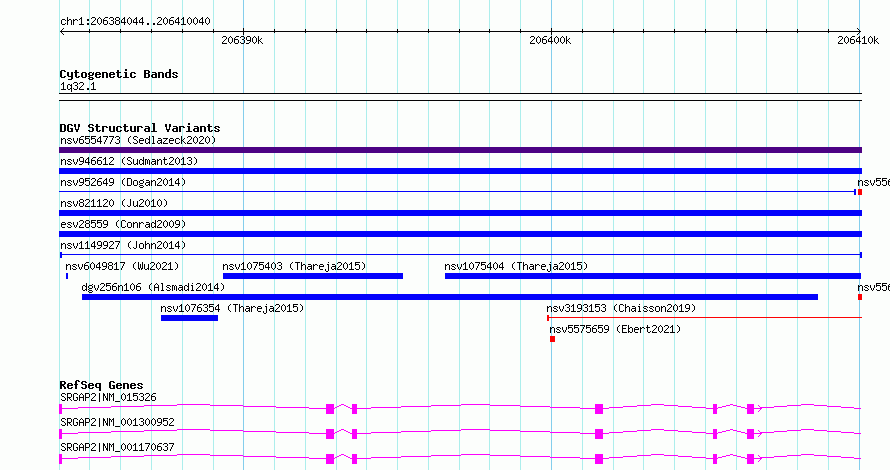This screenshot has width=890, height=470.
Task: Select the Cytogenetic Bands track title
Action: tap(119, 74)
